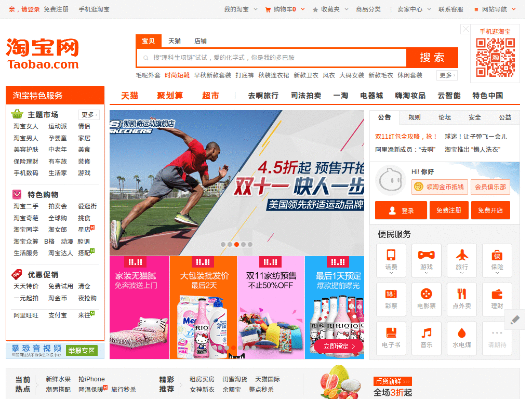
Task: Open the 淘宝女人 category link
Action: [x=26, y=126]
